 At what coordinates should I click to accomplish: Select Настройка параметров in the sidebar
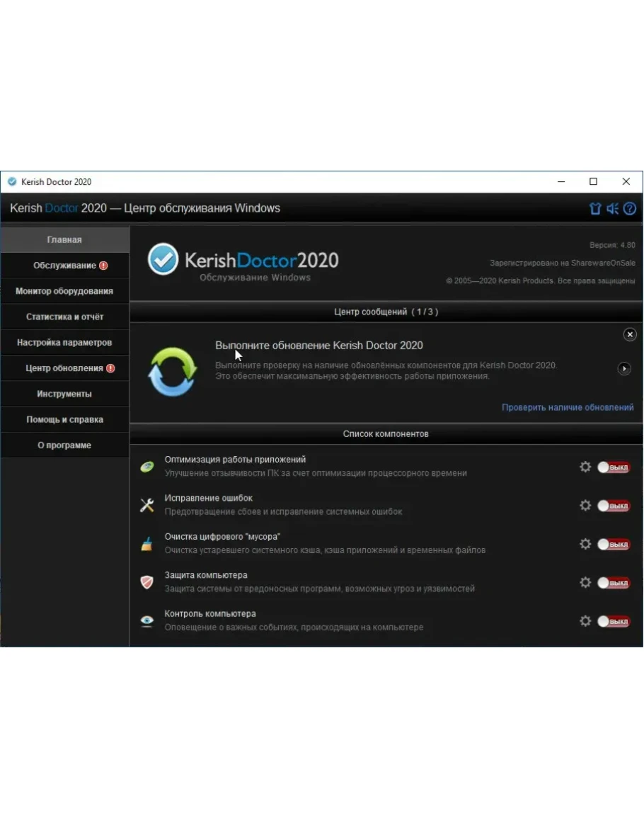64,343
